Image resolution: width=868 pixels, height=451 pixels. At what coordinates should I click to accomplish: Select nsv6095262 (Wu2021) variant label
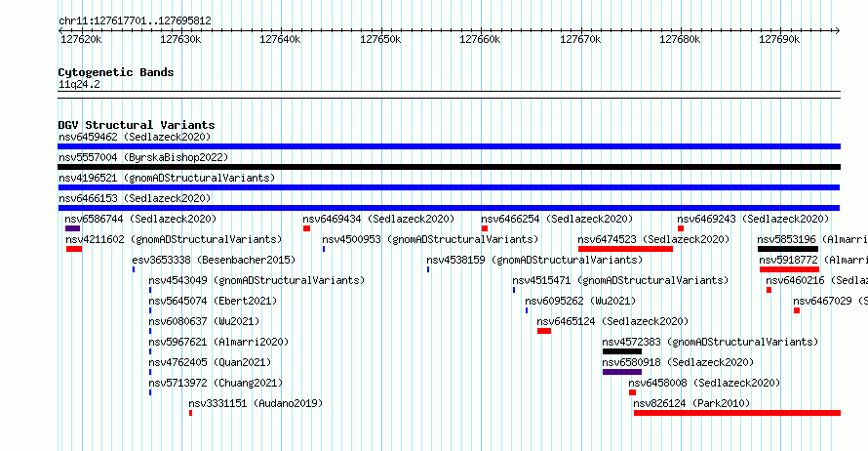580,301
